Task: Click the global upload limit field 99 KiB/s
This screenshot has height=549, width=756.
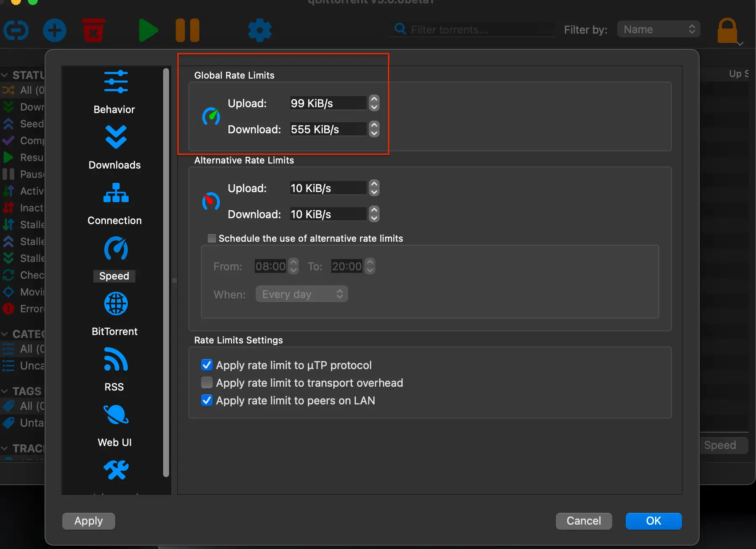Action: [x=328, y=103]
